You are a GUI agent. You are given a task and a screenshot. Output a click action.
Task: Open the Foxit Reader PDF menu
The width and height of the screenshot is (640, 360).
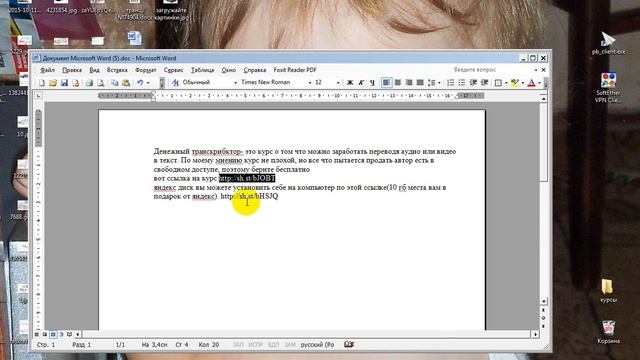pos(295,70)
